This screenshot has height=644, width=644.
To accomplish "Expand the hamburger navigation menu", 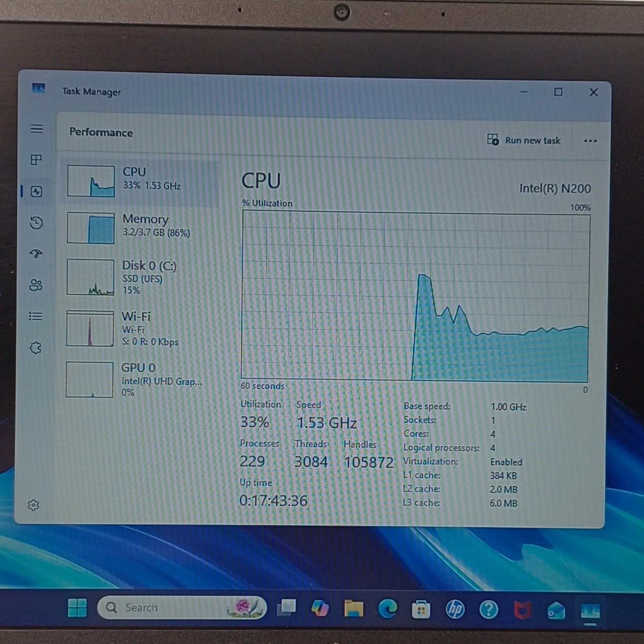I will [37, 129].
